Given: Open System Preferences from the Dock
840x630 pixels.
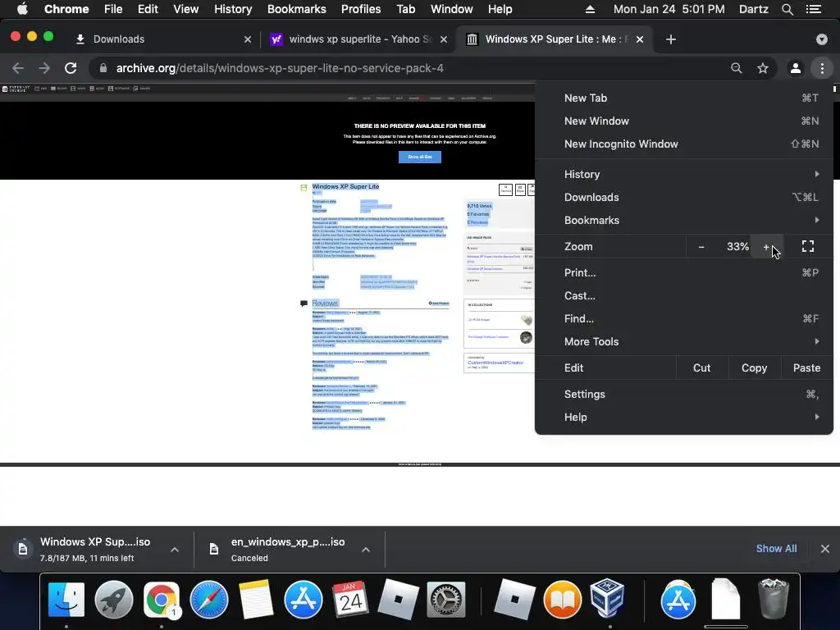Looking at the screenshot, I should (x=445, y=600).
